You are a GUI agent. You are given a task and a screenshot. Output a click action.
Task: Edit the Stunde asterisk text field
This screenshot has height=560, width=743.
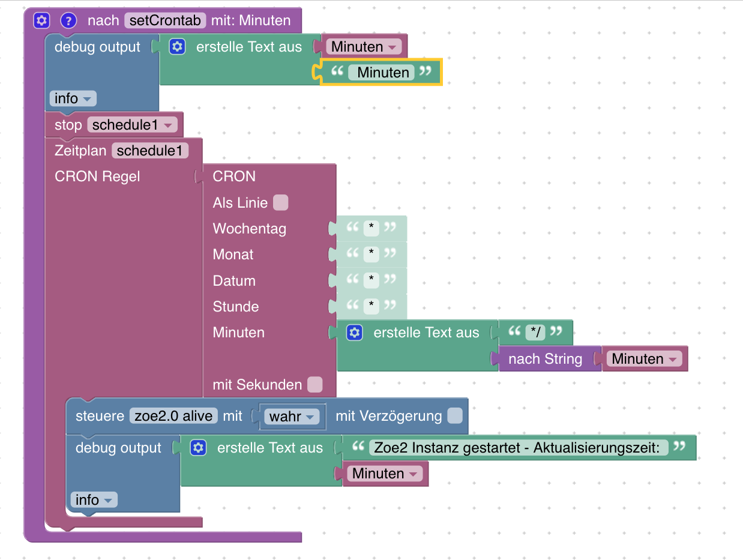coord(371,307)
